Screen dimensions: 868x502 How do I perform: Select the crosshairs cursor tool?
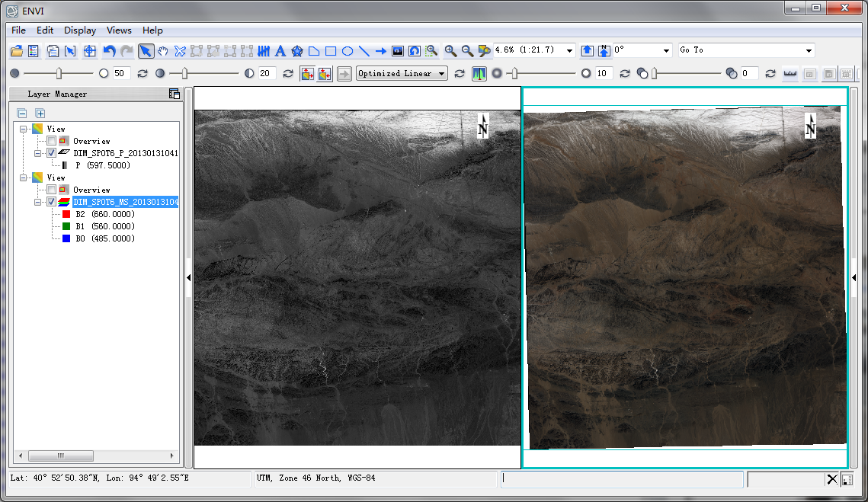pos(90,51)
